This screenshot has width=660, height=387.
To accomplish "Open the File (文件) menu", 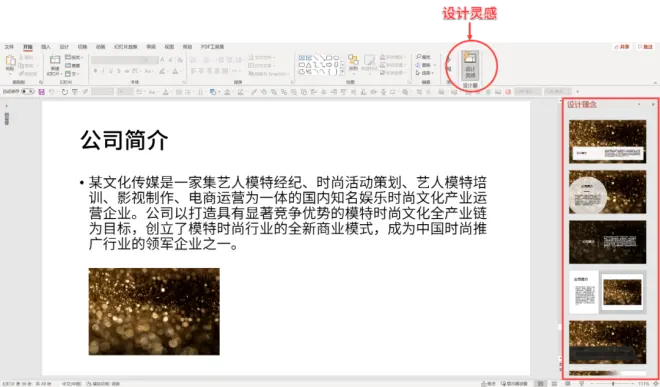I will [x=9, y=47].
